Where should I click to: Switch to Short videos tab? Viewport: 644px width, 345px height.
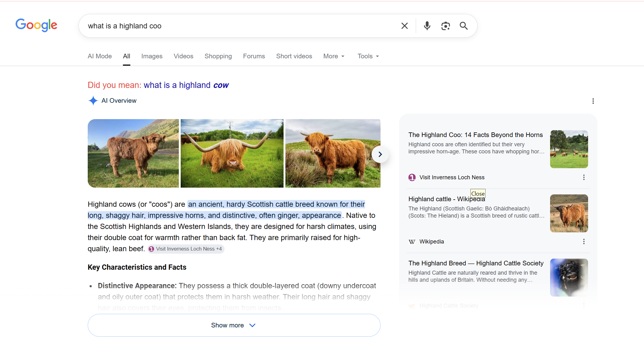(294, 56)
